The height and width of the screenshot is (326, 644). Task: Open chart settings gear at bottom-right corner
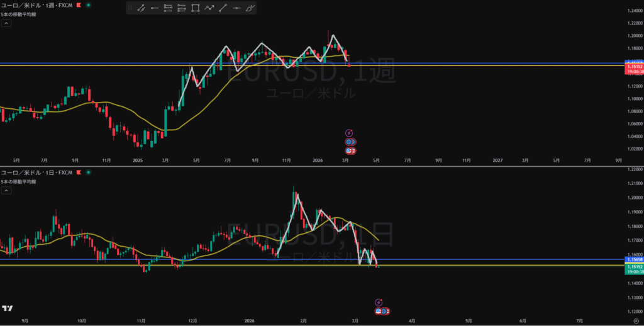[x=636, y=321]
